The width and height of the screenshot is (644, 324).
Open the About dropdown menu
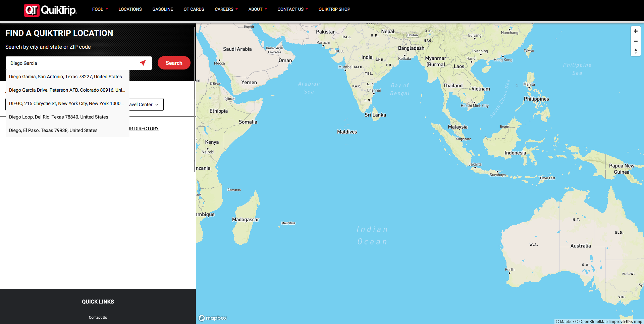(258, 9)
